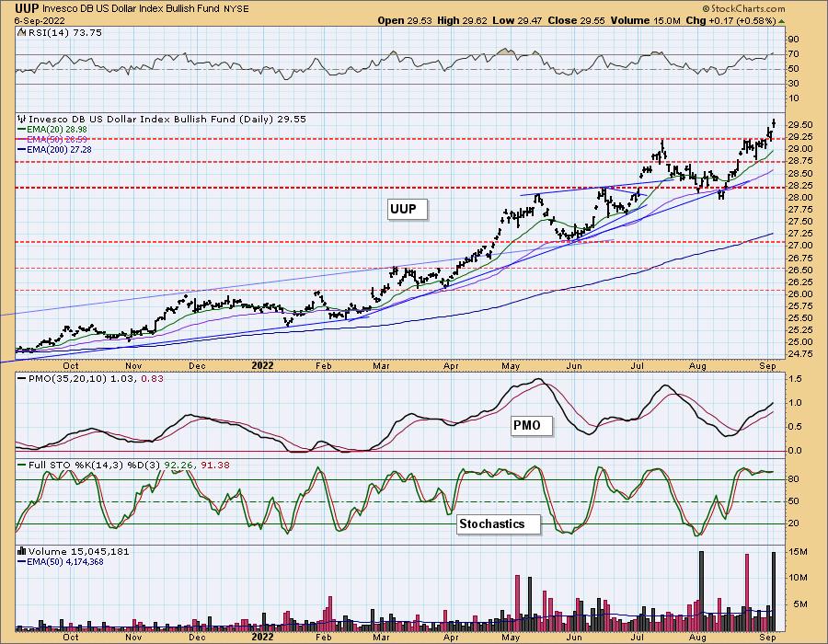Click the Invesco DB US Dollar Index Bullish Fund (Daily) 29.55 legend
Viewport: 828px width, 644px height.
pos(167,120)
